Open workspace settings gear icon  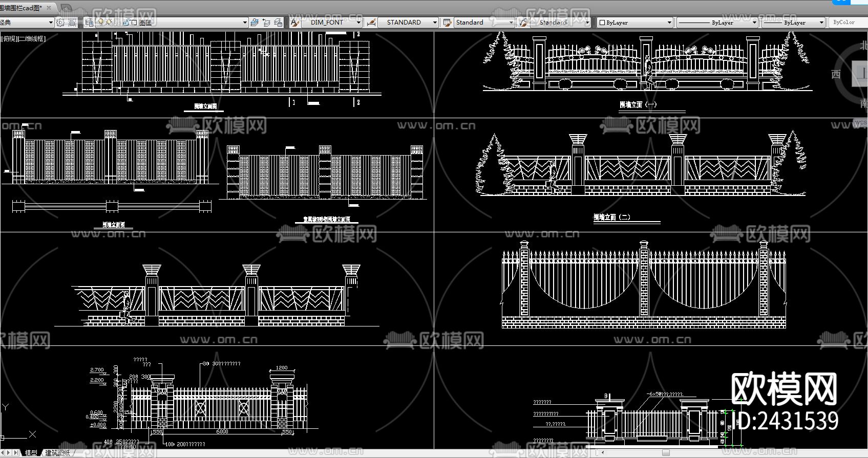pyautogui.click(x=60, y=23)
